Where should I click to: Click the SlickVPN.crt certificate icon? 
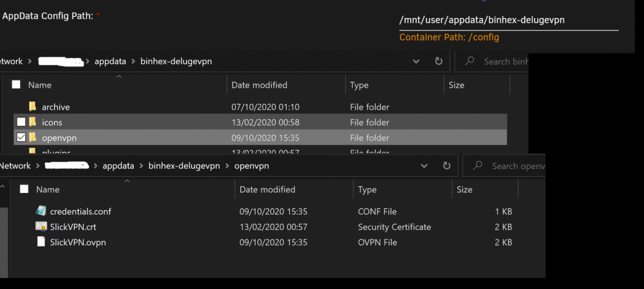pyautogui.click(x=41, y=226)
